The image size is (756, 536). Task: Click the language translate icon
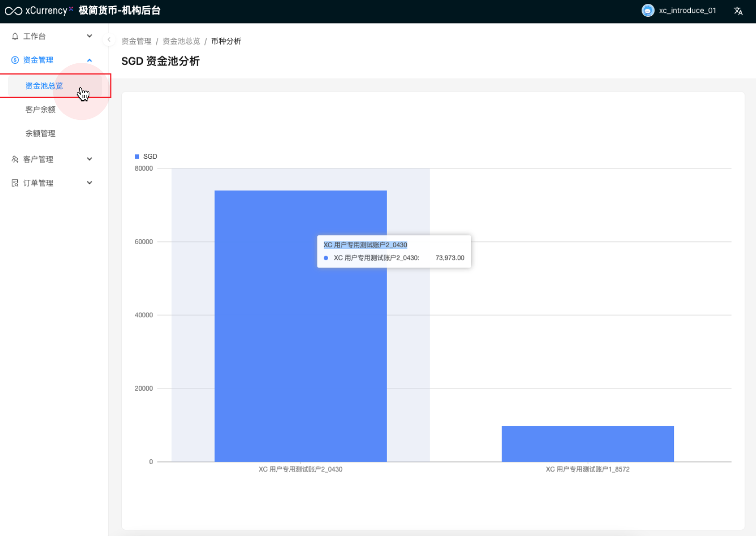coord(738,11)
